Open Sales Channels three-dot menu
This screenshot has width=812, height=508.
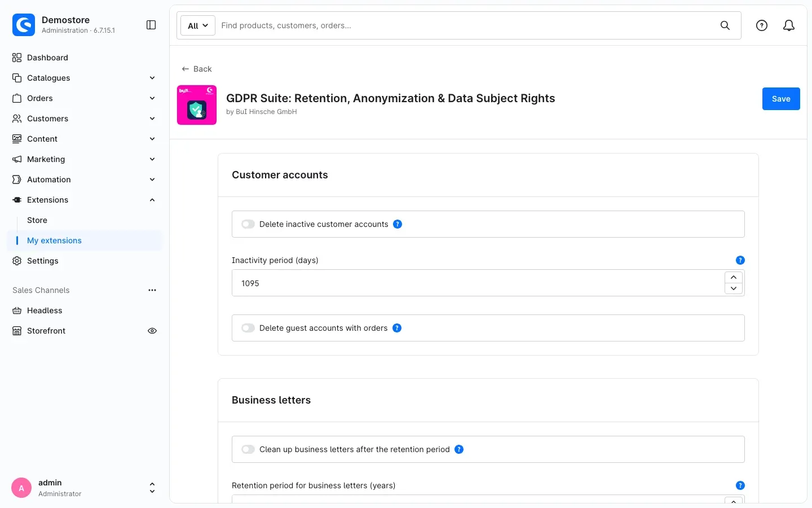click(152, 290)
